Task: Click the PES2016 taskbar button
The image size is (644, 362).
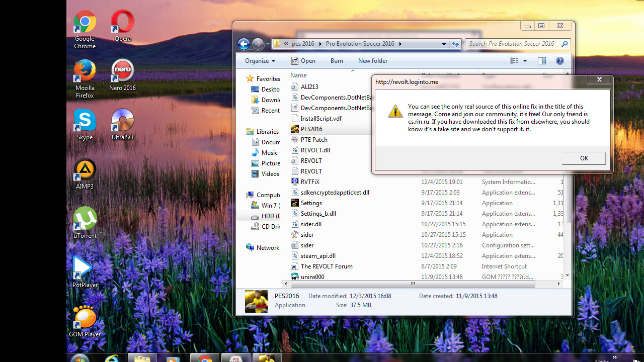Action: (267, 358)
